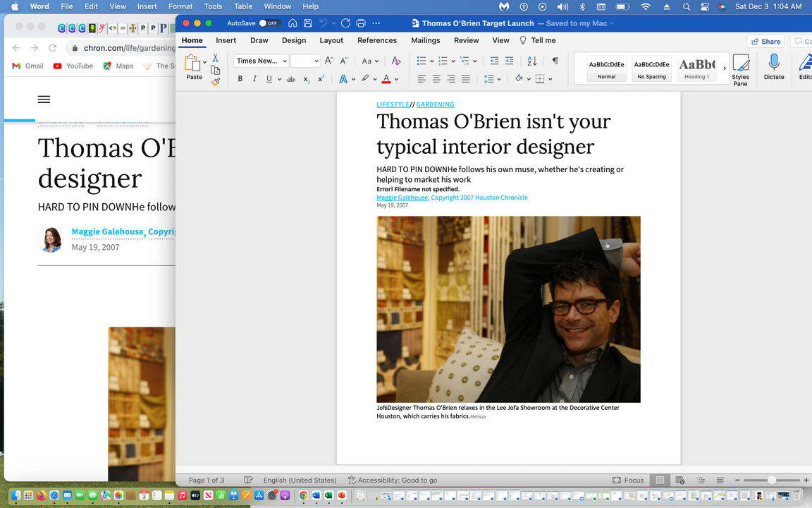812x508 pixels.
Task: Switch to the References tab
Action: tap(377, 40)
